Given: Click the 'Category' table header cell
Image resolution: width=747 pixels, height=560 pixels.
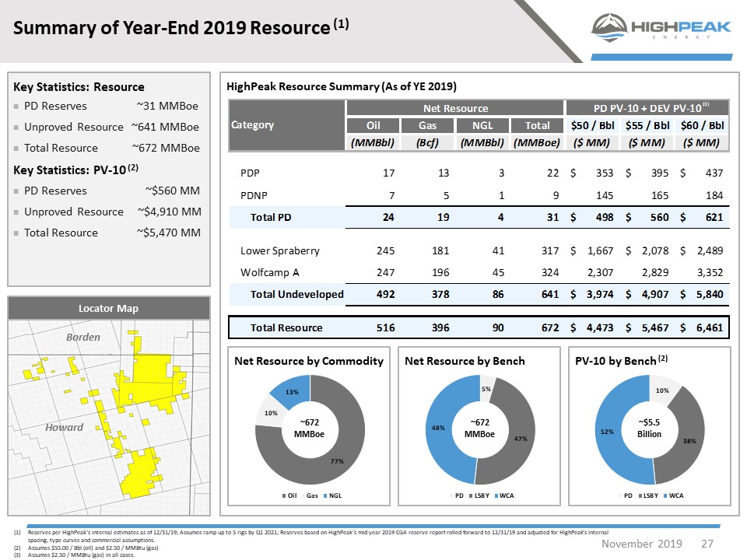Looking at the screenshot, I should pos(287,125).
